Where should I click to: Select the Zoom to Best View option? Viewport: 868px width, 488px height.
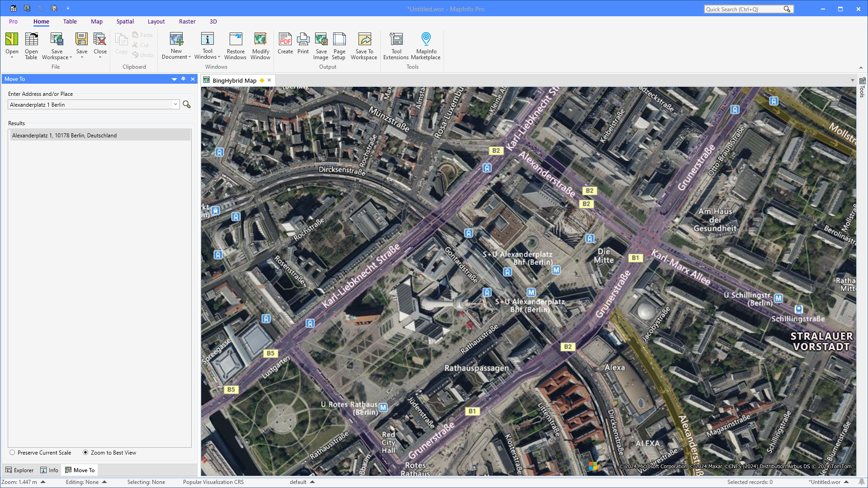(109, 452)
